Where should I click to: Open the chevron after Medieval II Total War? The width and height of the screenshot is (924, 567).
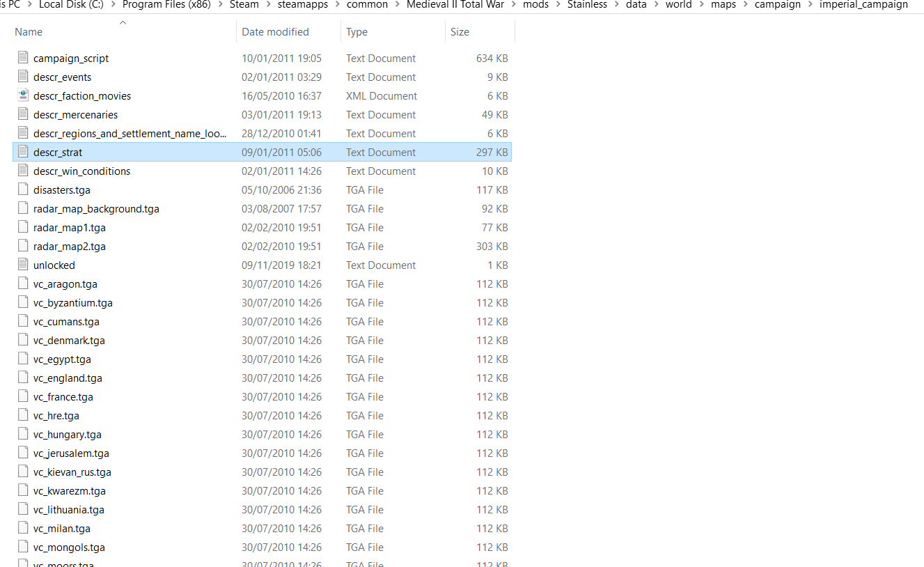point(514,5)
